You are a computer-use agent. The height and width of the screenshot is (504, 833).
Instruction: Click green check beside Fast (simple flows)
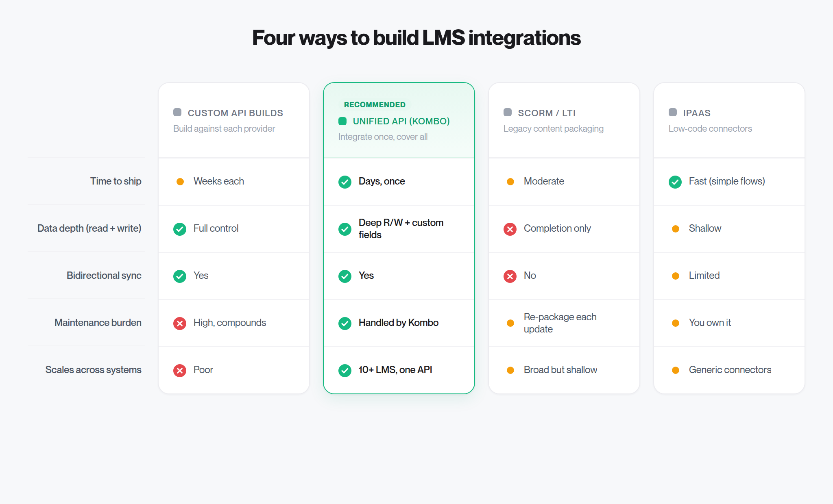[x=675, y=182]
